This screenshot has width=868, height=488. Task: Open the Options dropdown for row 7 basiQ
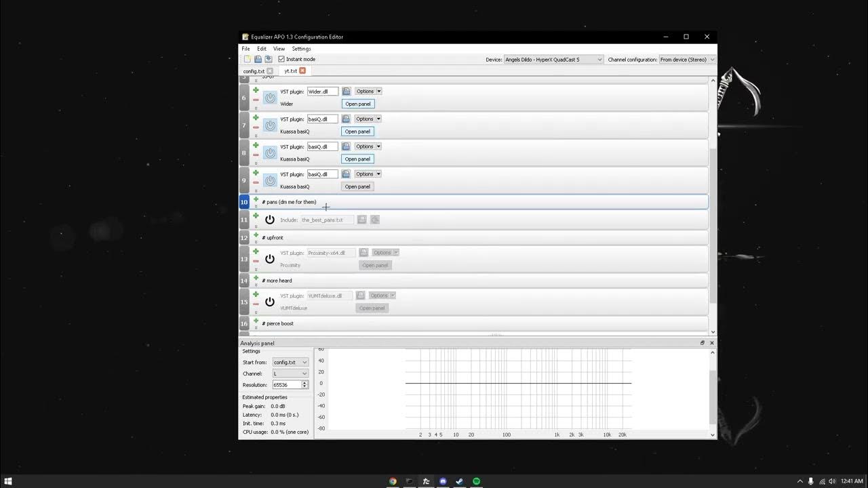368,119
